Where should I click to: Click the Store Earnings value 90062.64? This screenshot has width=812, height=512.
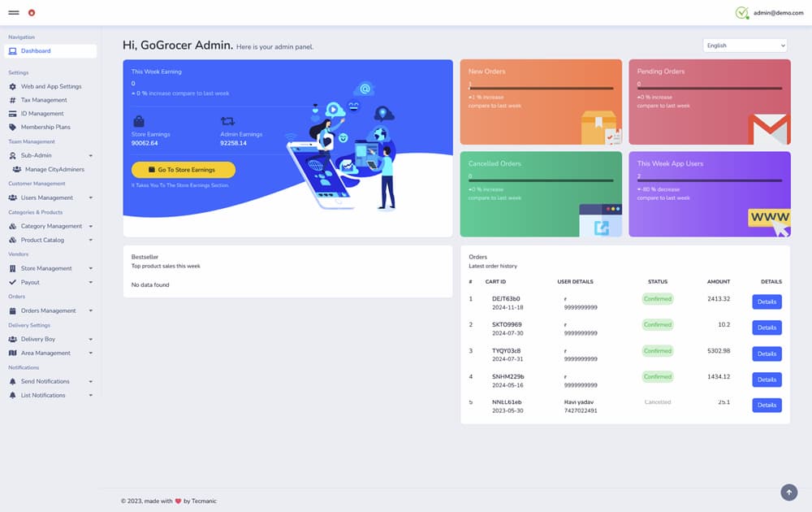click(x=145, y=143)
